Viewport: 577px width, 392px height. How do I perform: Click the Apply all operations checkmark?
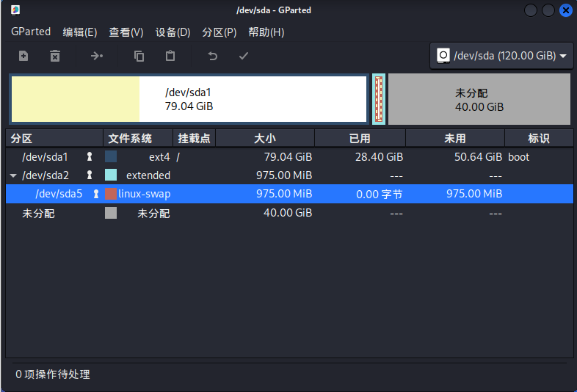[244, 56]
